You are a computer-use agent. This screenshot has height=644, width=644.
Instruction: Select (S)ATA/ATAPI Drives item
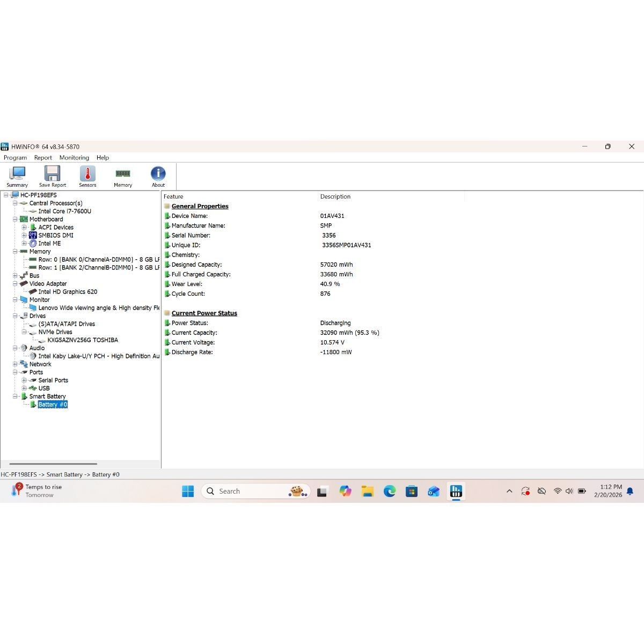(67, 324)
